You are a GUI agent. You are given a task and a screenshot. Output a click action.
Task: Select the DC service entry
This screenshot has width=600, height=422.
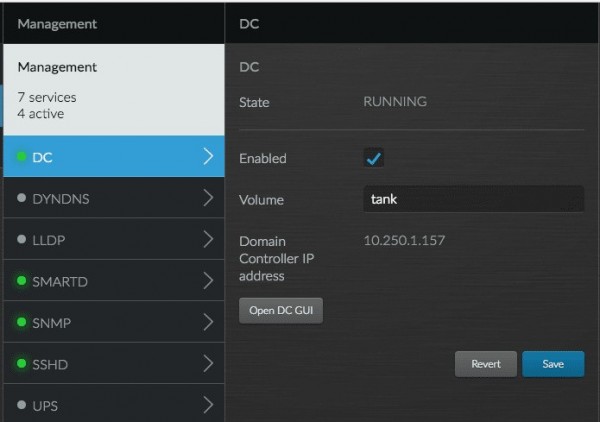tap(114, 156)
